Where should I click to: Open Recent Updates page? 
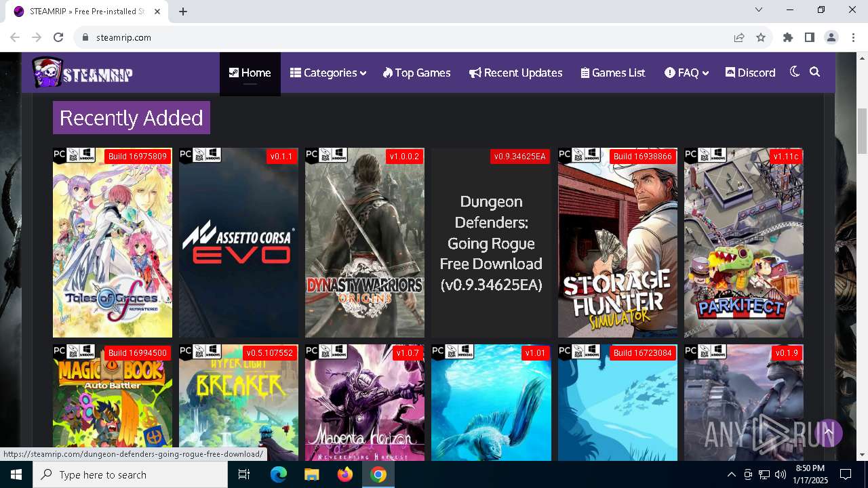(515, 73)
